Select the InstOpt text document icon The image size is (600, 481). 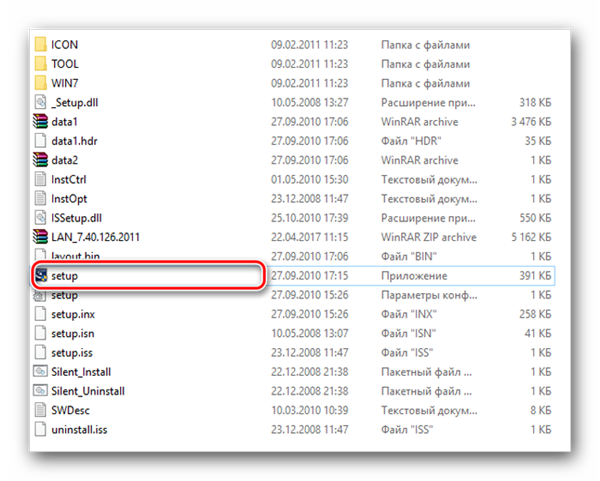(40, 198)
